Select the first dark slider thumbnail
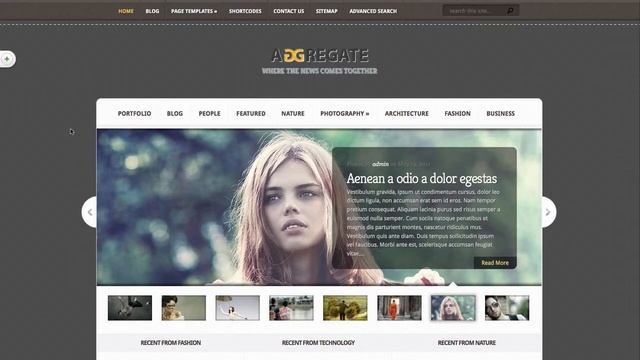 pos(130,308)
